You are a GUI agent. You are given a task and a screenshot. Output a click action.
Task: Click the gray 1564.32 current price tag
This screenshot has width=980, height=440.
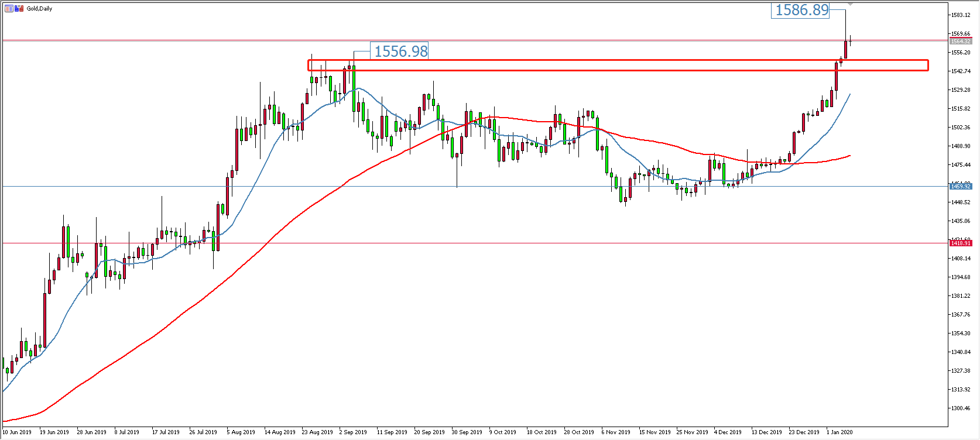tap(961, 42)
